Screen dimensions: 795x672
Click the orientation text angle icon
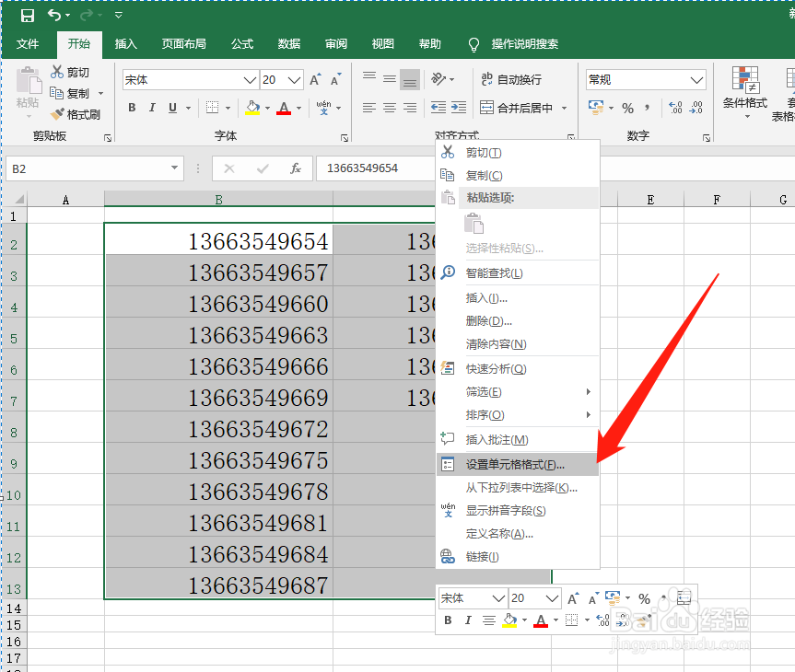click(438, 79)
